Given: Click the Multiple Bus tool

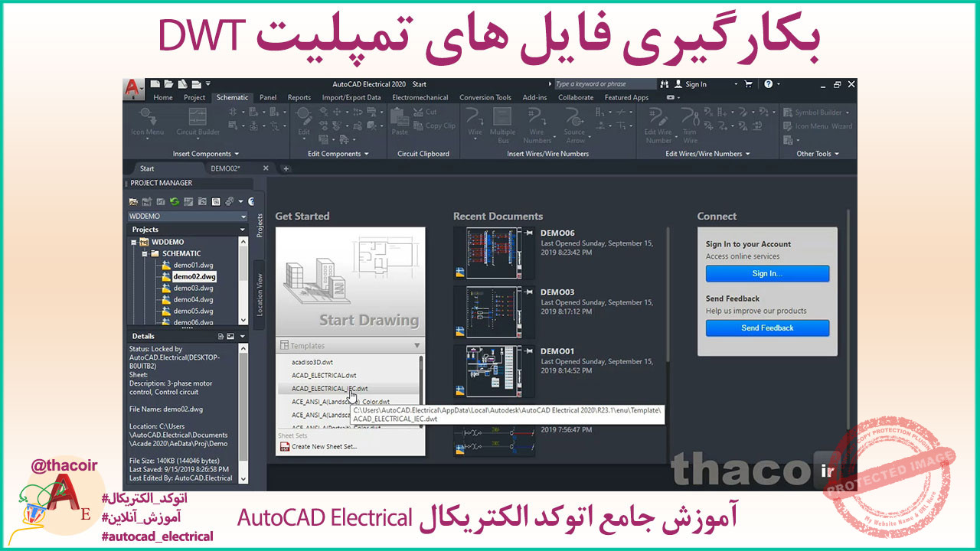Looking at the screenshot, I should pos(502,125).
